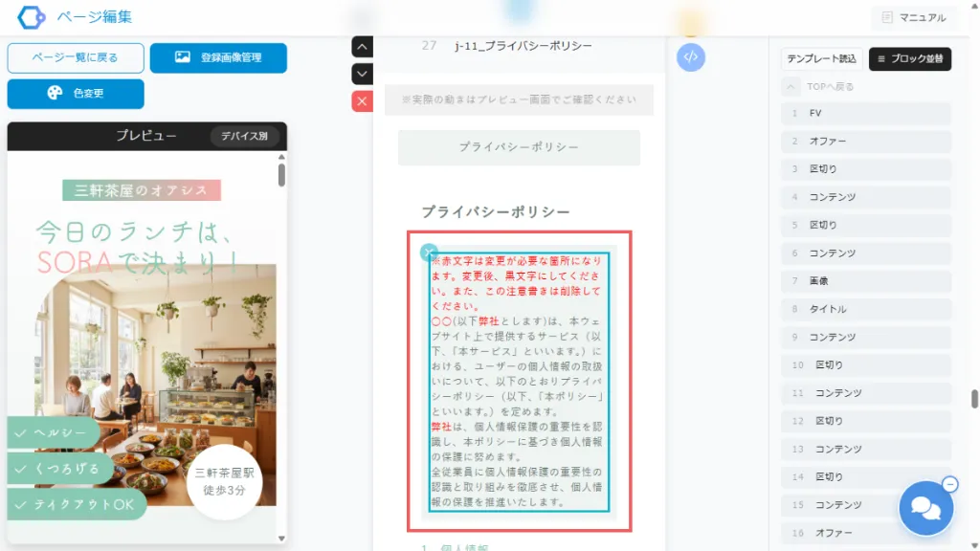Toggle ブロック並替 block reorder mode
The image size is (980, 551).
(x=910, y=59)
